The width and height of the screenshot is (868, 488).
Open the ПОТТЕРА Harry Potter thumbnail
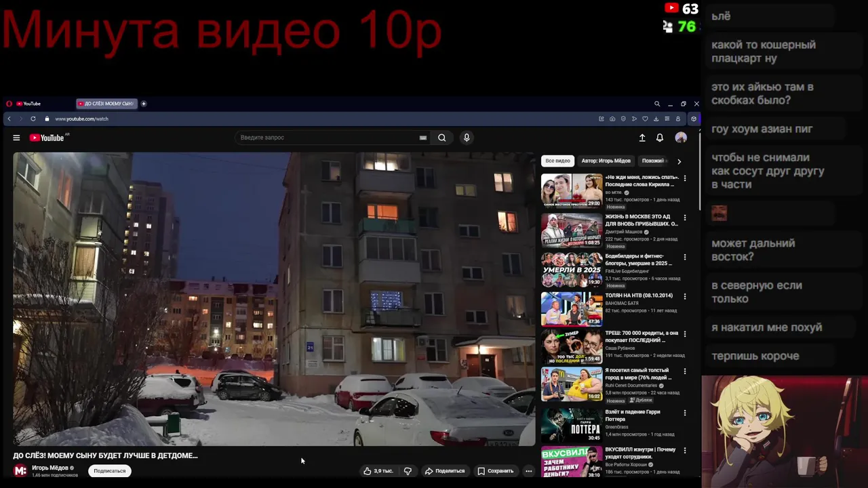pos(572,425)
